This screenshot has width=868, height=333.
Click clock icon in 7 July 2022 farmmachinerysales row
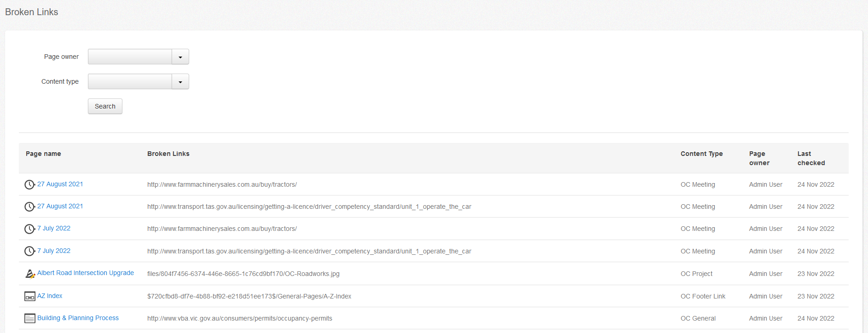[x=29, y=229]
